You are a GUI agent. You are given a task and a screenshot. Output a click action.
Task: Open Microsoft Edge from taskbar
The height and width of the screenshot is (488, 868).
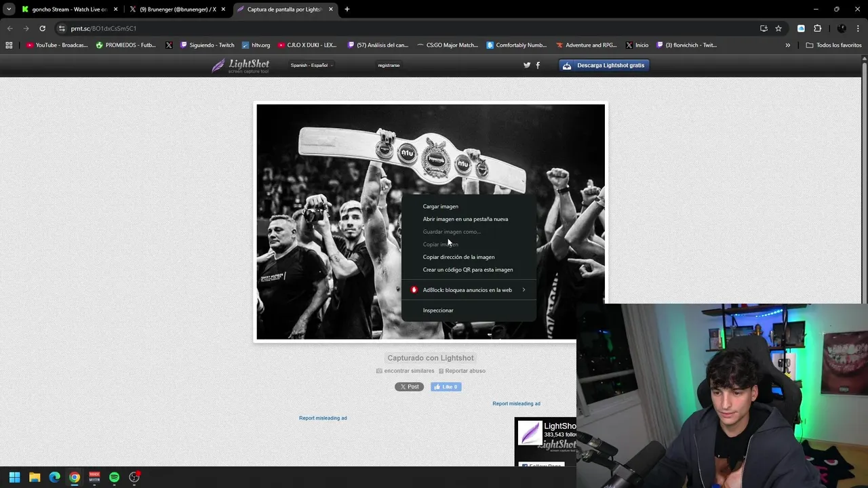click(54, 477)
